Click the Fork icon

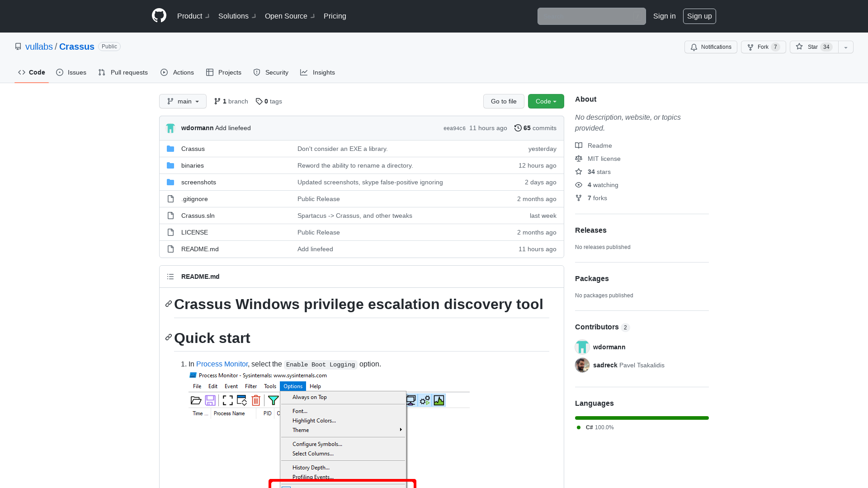pyautogui.click(x=750, y=47)
